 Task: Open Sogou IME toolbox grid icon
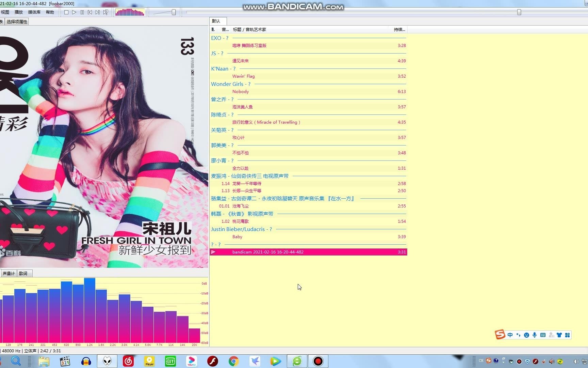567,335
